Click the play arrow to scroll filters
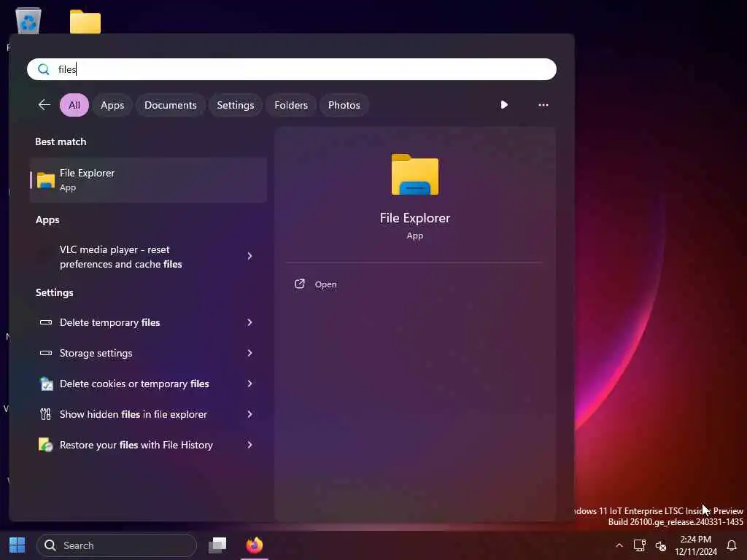 coord(504,105)
